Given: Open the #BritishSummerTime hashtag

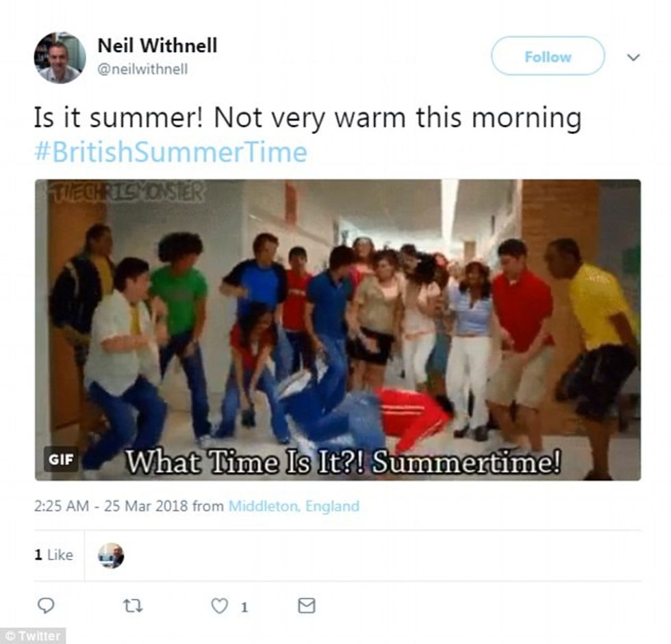Looking at the screenshot, I should point(170,152).
